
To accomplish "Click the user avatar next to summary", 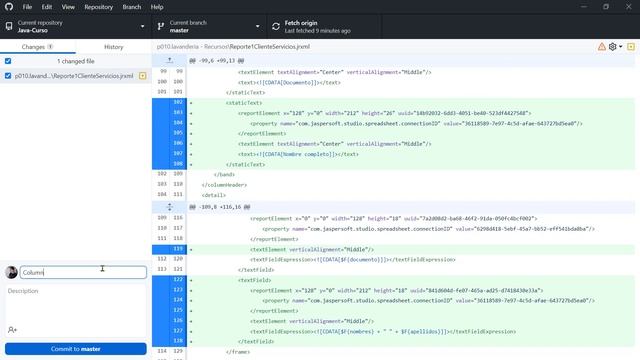I will [x=11, y=272].
